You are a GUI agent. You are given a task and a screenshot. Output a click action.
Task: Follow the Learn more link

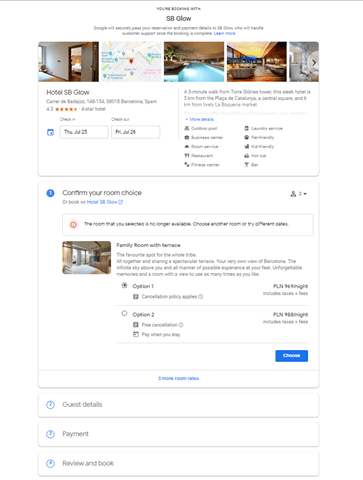point(224,33)
